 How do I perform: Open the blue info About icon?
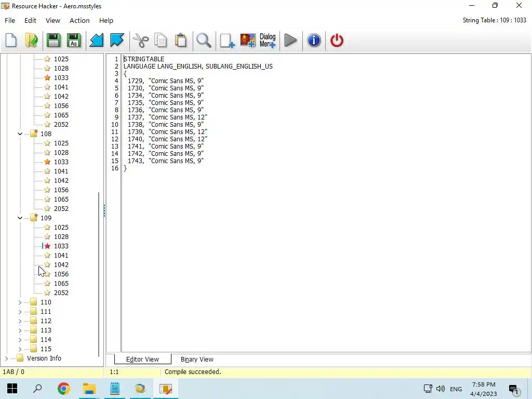(314, 41)
